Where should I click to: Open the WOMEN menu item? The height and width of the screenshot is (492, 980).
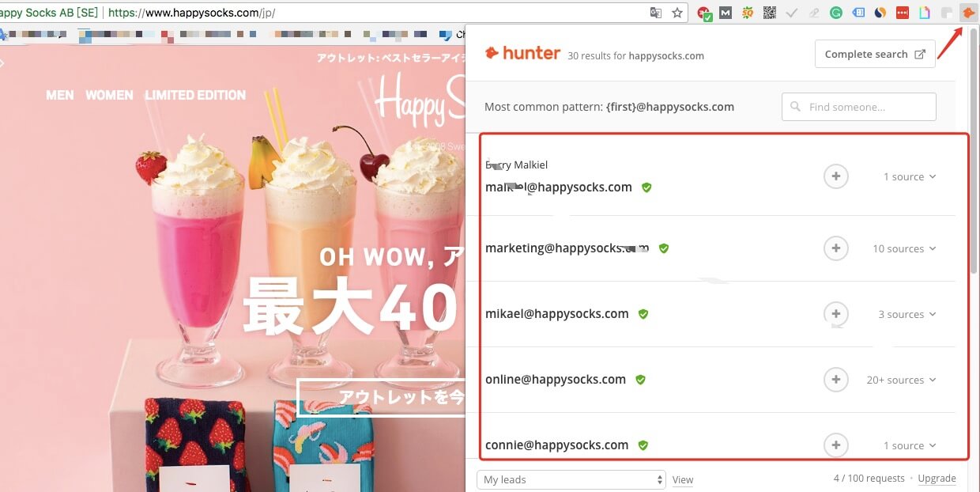tap(109, 95)
